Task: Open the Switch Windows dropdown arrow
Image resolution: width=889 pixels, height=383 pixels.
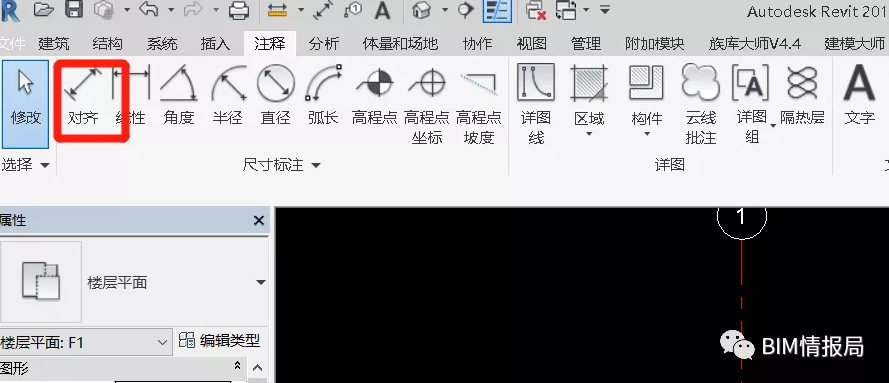Action: 586,10
